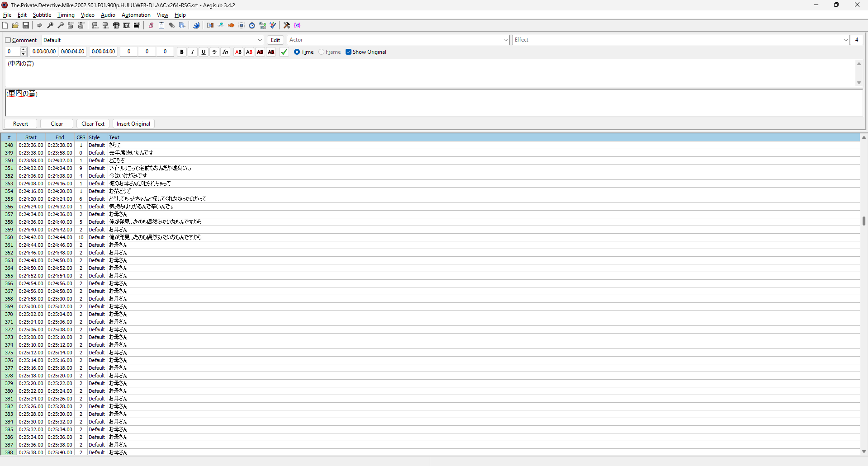868x466 pixels.
Task: Open the Automation manager
Action: click(x=196, y=25)
